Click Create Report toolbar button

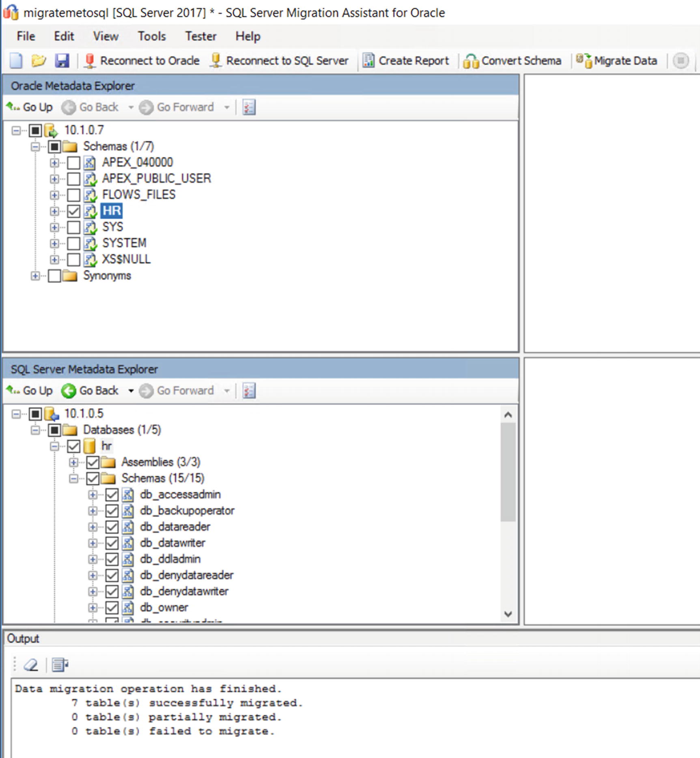point(406,61)
